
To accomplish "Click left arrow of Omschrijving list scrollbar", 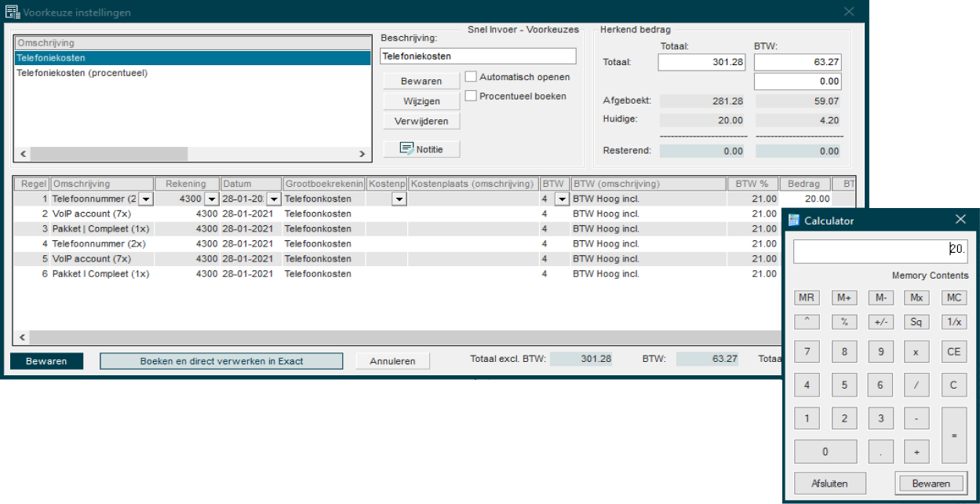I will [22, 154].
